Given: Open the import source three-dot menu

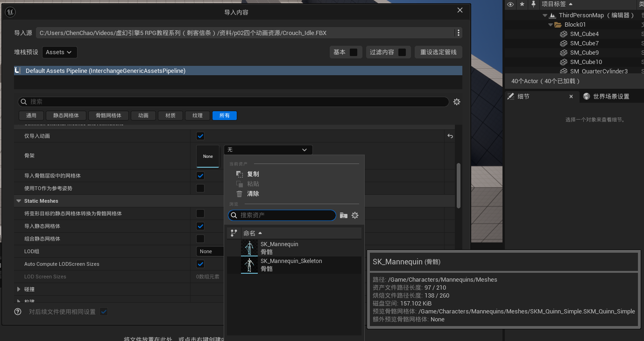Looking at the screenshot, I should point(459,33).
